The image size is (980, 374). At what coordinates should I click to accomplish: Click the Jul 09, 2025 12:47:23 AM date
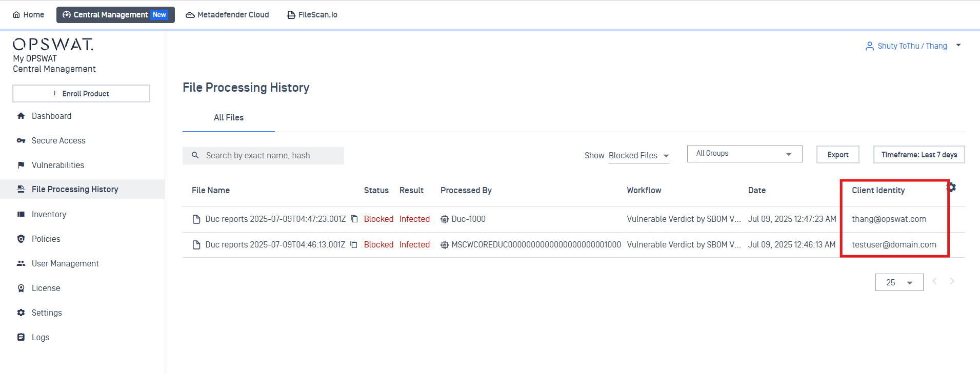792,219
